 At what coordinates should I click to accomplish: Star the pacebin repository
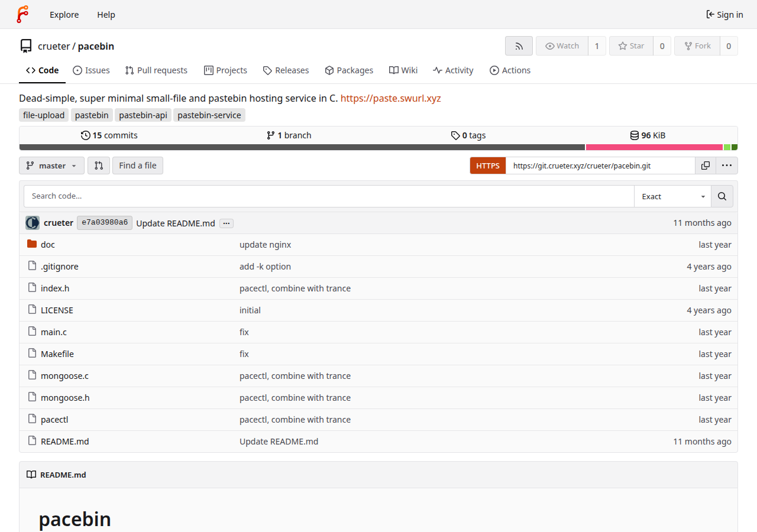(631, 46)
